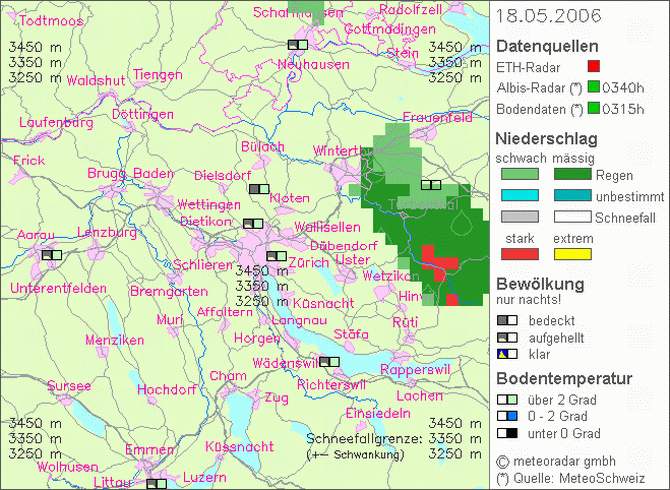Click the Bodendaten time '0315h'

623,109
